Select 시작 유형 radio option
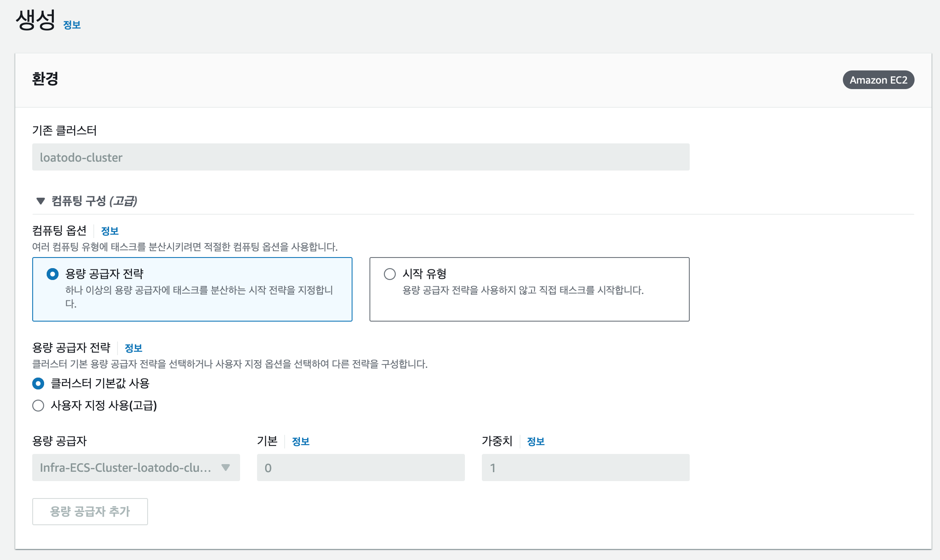940x560 pixels. pyautogui.click(x=389, y=274)
